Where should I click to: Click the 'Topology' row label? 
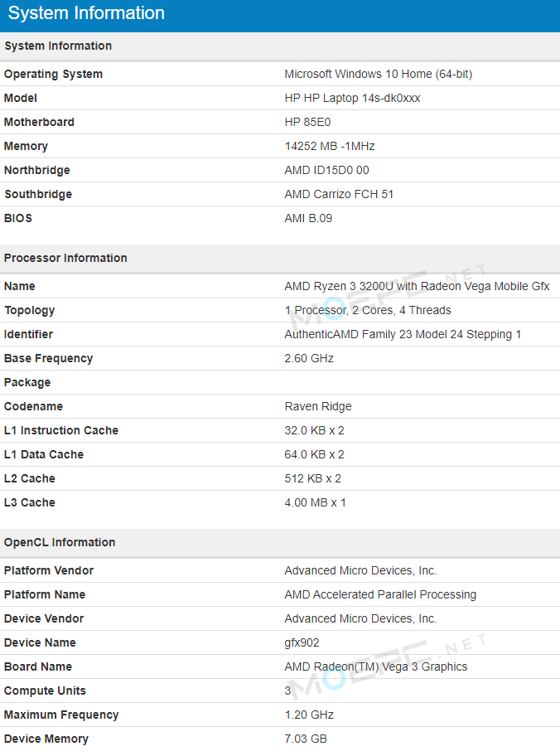tap(29, 310)
